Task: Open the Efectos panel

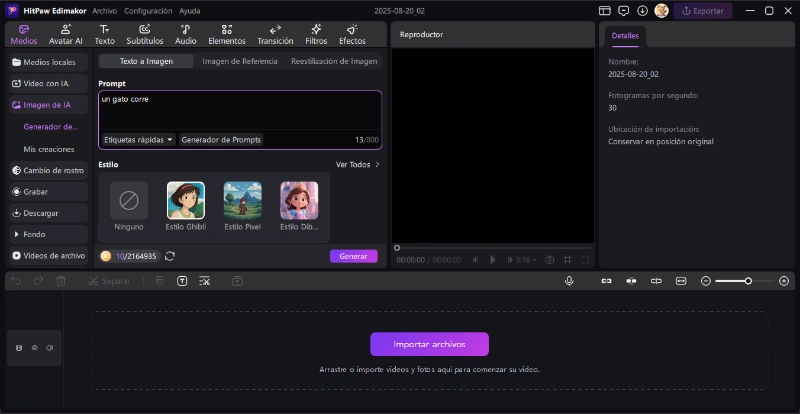Action: click(352, 34)
